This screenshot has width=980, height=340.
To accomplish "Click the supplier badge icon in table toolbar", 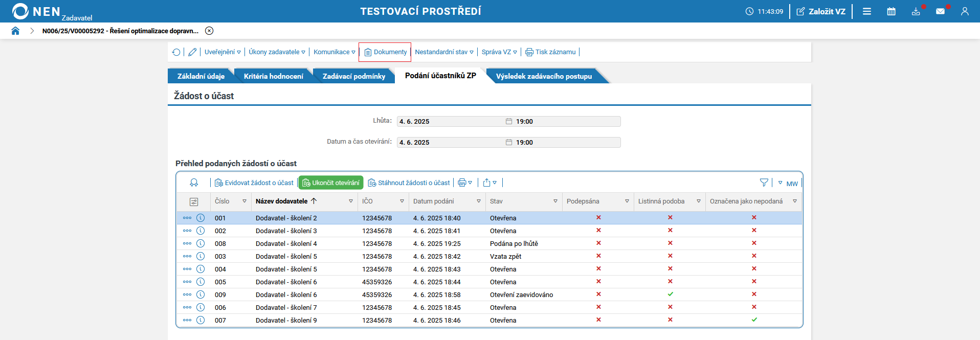I will click(194, 183).
